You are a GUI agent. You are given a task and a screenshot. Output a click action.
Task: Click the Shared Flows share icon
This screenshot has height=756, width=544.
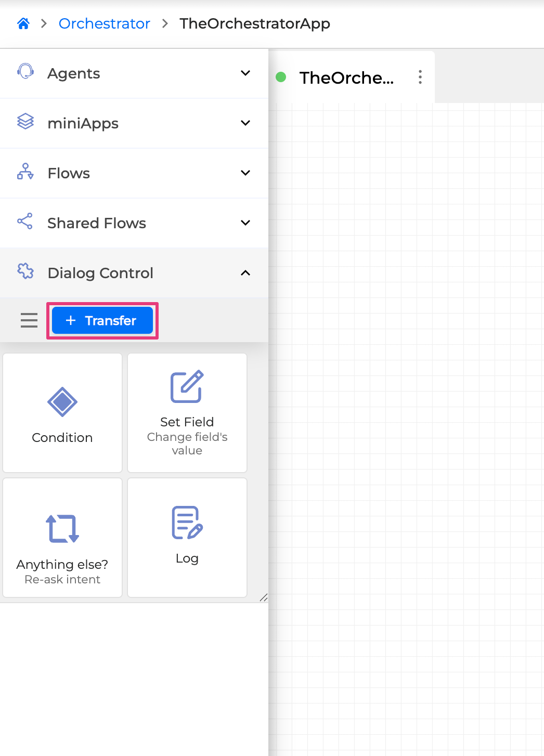click(x=25, y=221)
